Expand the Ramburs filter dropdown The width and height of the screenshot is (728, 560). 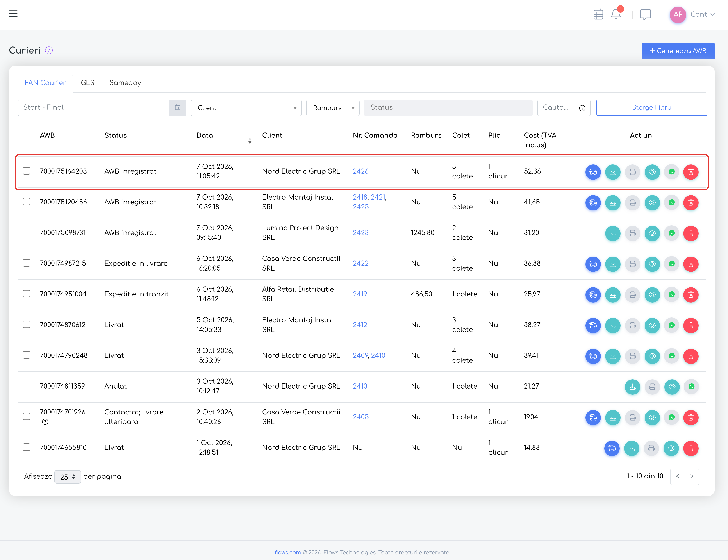(333, 108)
